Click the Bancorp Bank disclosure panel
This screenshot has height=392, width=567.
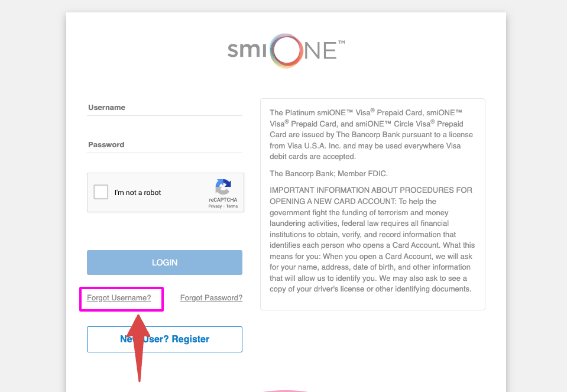click(373, 203)
